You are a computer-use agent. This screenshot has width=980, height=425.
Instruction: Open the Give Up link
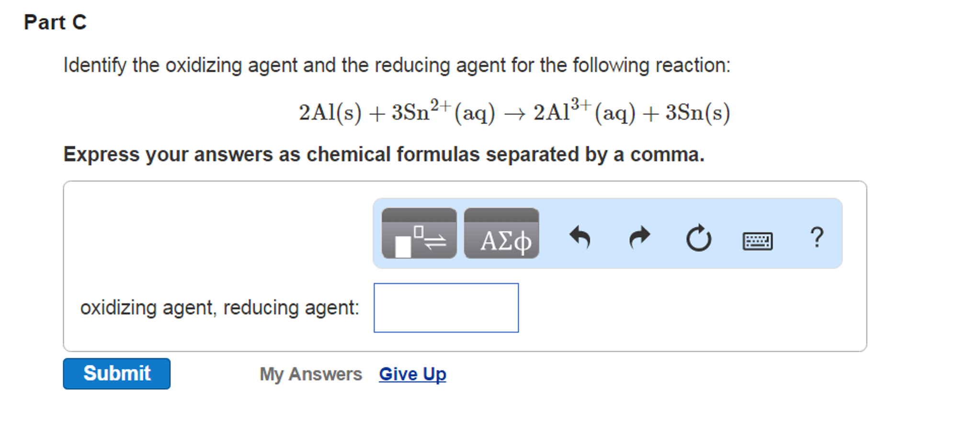(x=412, y=374)
